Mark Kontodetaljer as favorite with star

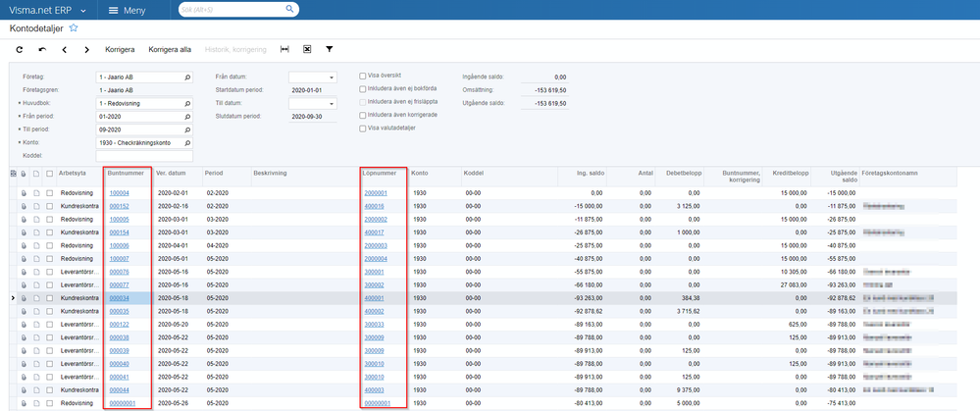(x=74, y=28)
